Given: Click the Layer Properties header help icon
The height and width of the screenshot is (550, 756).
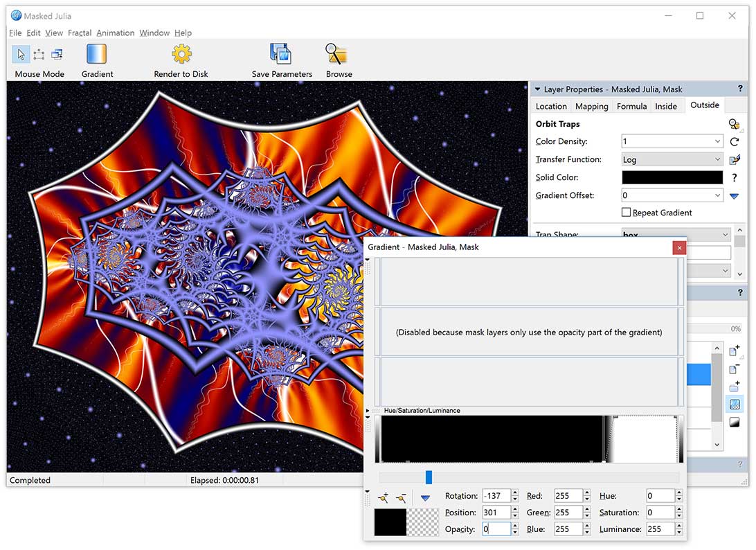Looking at the screenshot, I should click(740, 89).
